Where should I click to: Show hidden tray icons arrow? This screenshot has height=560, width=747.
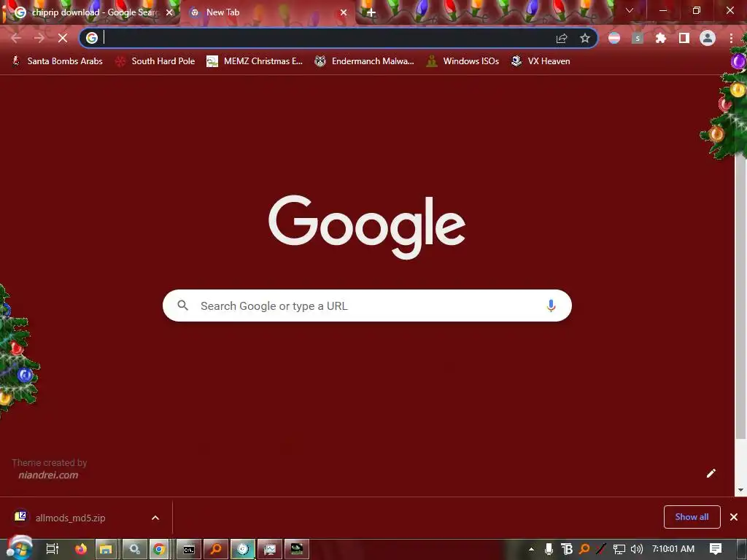[x=531, y=549]
